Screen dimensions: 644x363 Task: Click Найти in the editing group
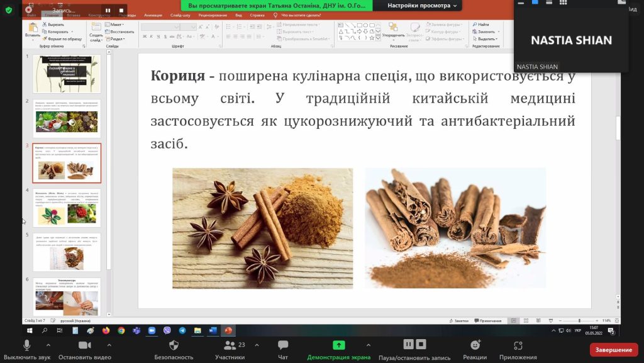tap(480, 25)
